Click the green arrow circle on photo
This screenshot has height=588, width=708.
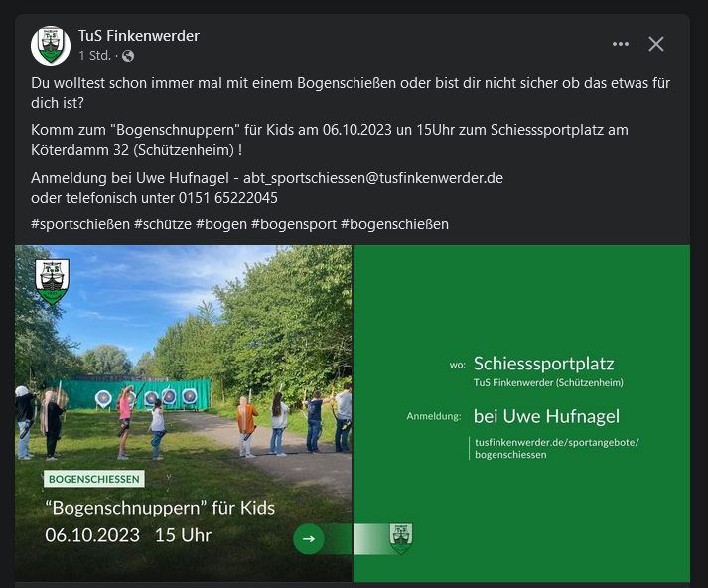coord(309,538)
